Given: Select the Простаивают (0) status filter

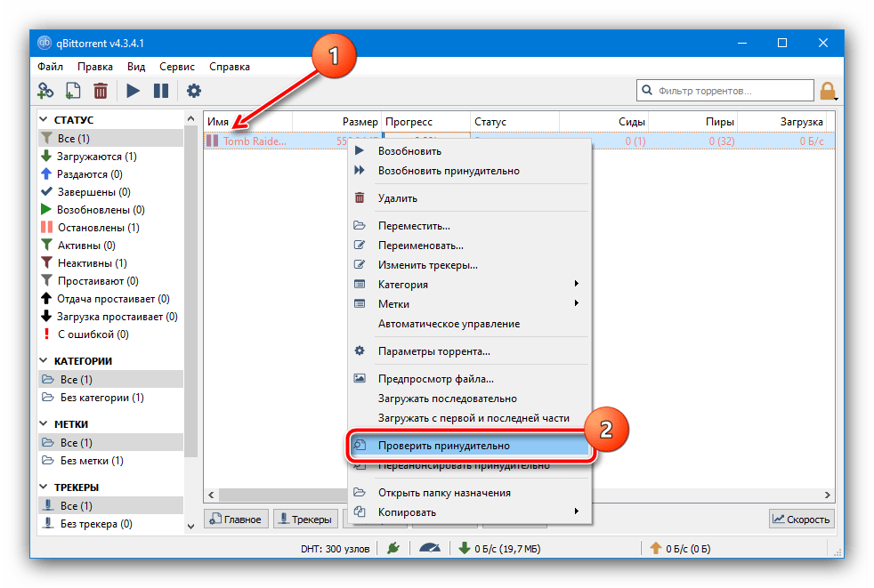Looking at the screenshot, I should pyautogui.click(x=110, y=281).
